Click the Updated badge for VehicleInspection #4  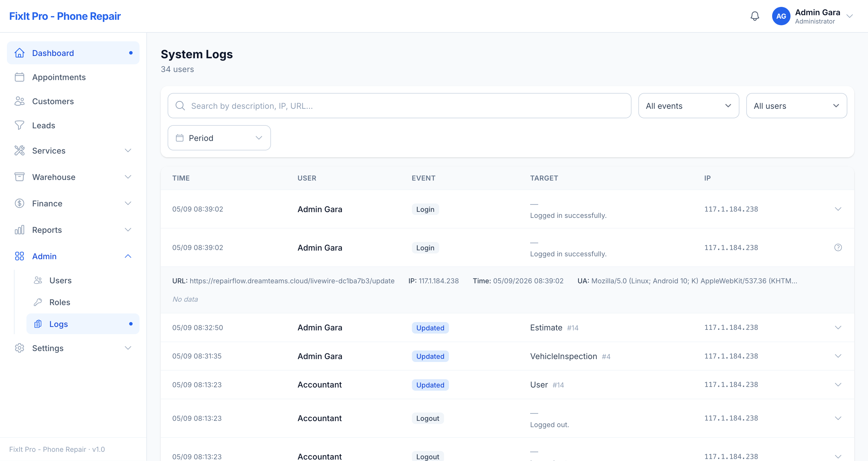pyautogui.click(x=430, y=356)
